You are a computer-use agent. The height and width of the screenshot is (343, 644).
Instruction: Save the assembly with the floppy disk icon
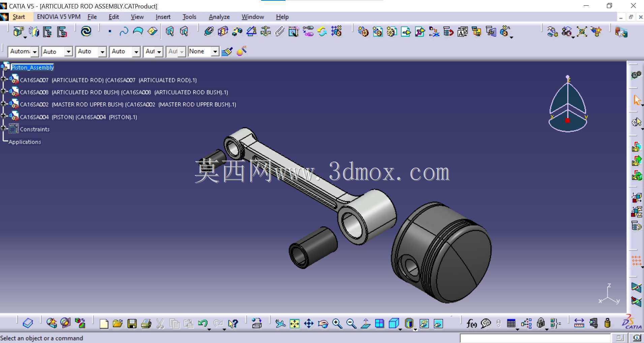(x=132, y=324)
